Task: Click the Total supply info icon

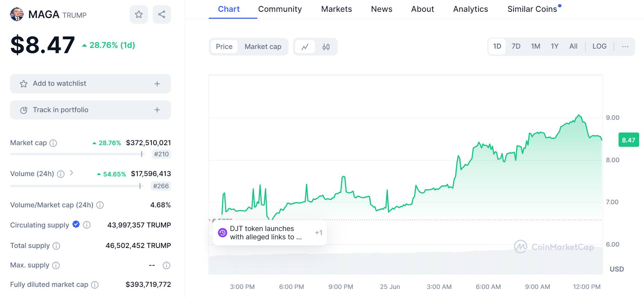Action: 56,246
